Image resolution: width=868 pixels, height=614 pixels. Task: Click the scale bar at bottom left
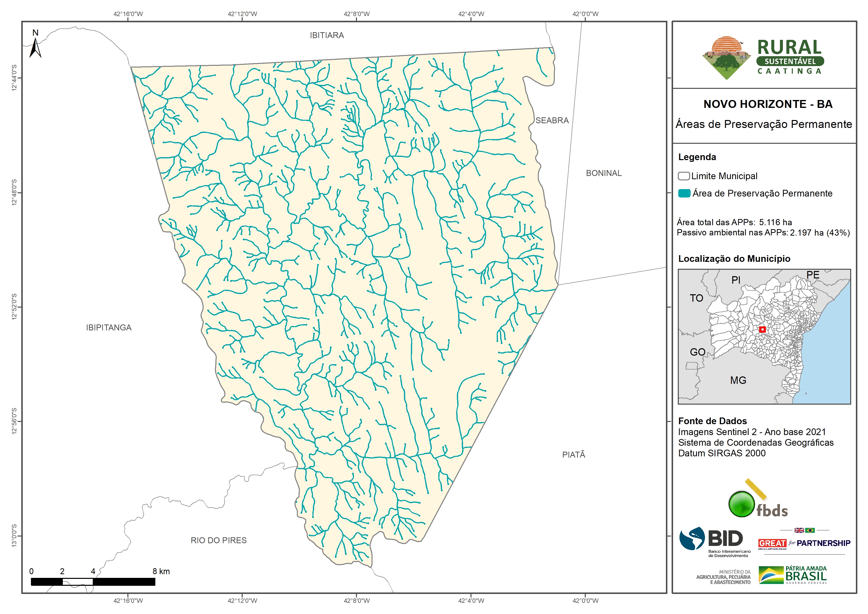[x=93, y=582]
